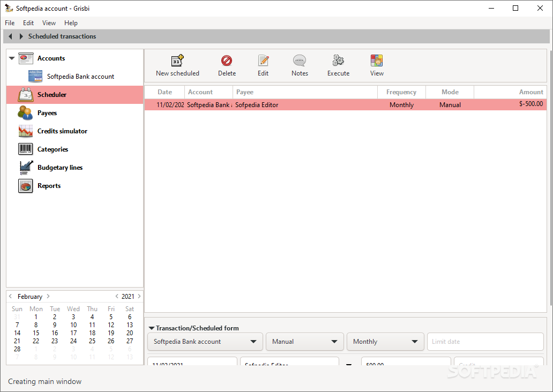The height and width of the screenshot is (392, 553).
Task: Go back with the left navigation arrow
Action: (11, 36)
